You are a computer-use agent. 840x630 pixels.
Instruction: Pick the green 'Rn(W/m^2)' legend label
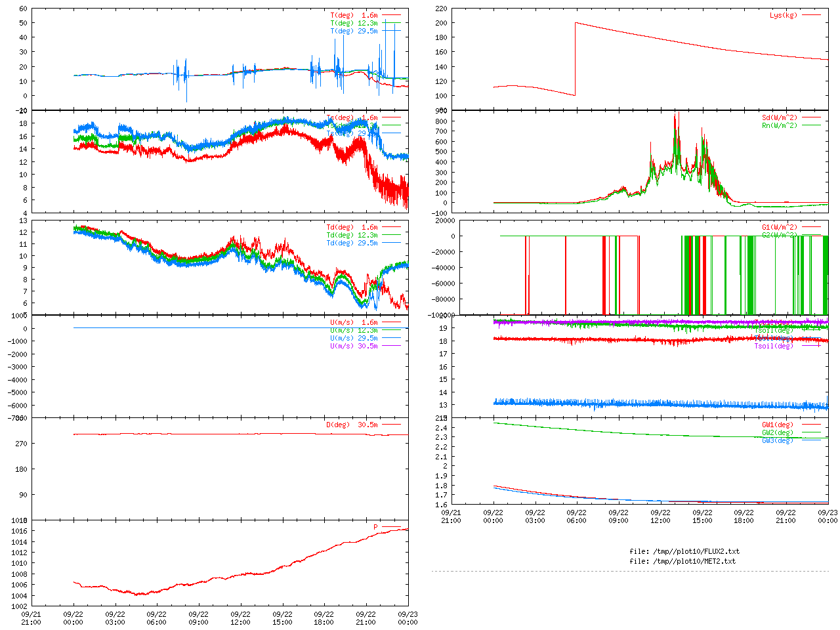point(780,125)
